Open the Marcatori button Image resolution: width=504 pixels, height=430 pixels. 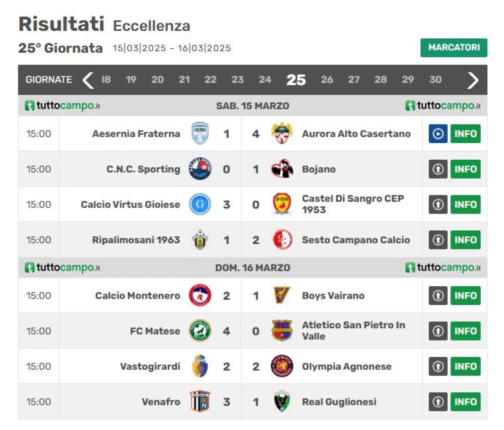click(x=454, y=48)
